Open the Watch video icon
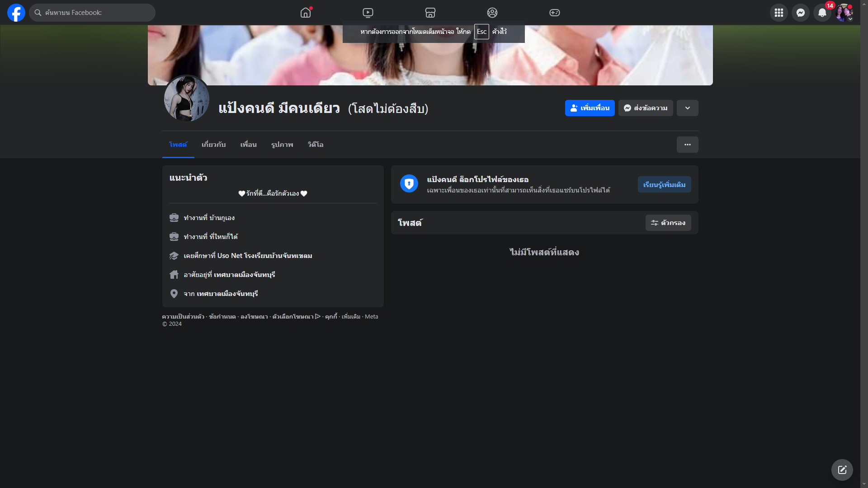Viewport: 868px width, 488px height. click(368, 13)
